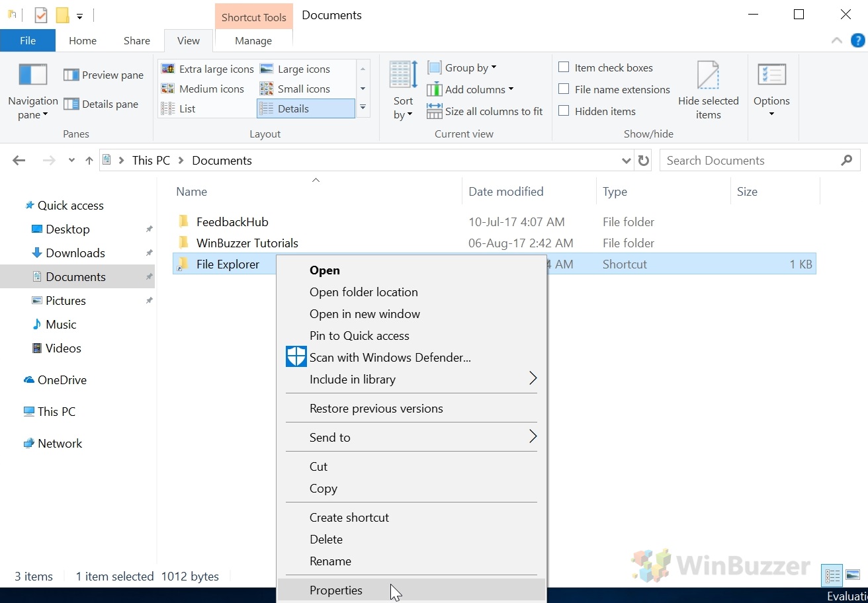
Task: Open the Group by dropdown
Action: [x=462, y=67]
